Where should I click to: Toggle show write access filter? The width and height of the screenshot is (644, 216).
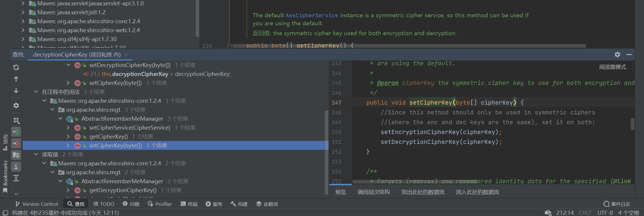coord(16,143)
